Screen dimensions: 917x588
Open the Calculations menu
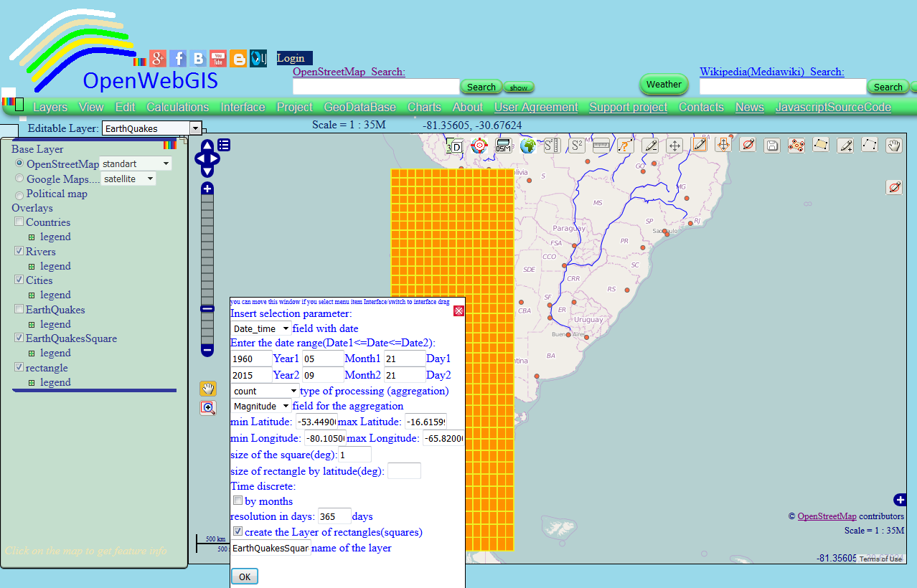(x=177, y=107)
